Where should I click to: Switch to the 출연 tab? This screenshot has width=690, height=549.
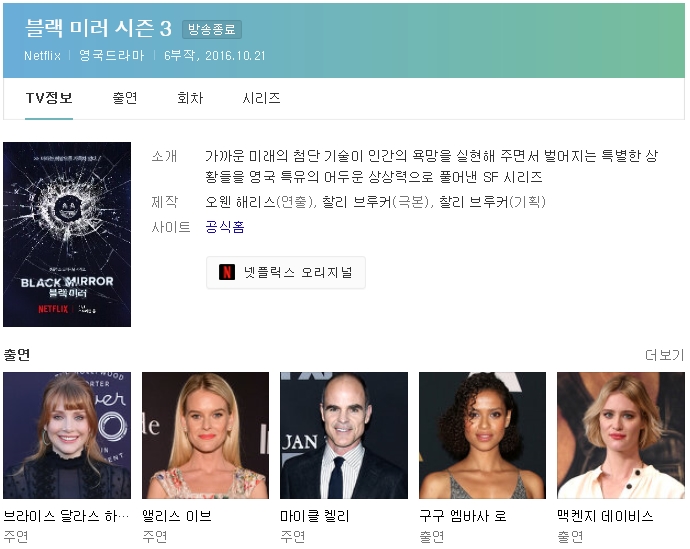pyautogui.click(x=125, y=98)
